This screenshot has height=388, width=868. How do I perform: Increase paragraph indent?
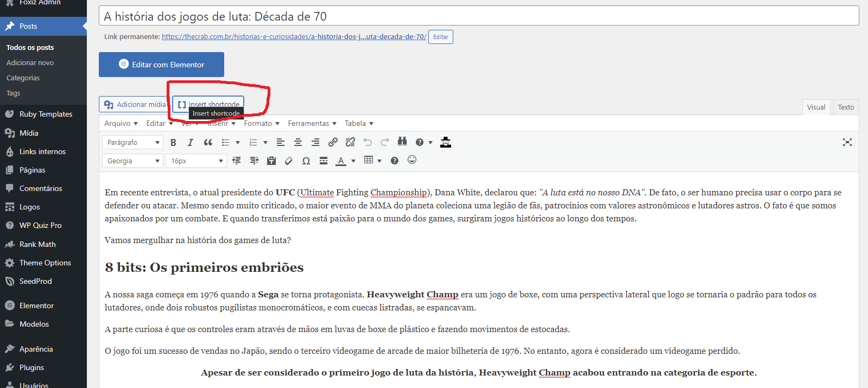coord(254,161)
